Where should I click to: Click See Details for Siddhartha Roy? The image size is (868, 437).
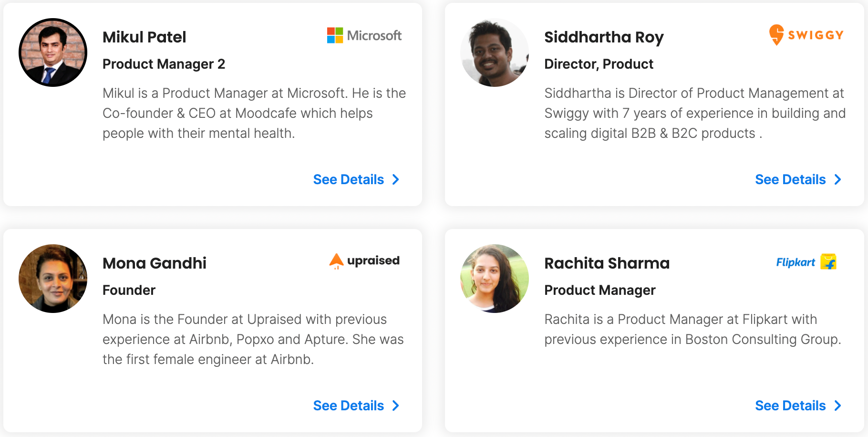pos(790,179)
